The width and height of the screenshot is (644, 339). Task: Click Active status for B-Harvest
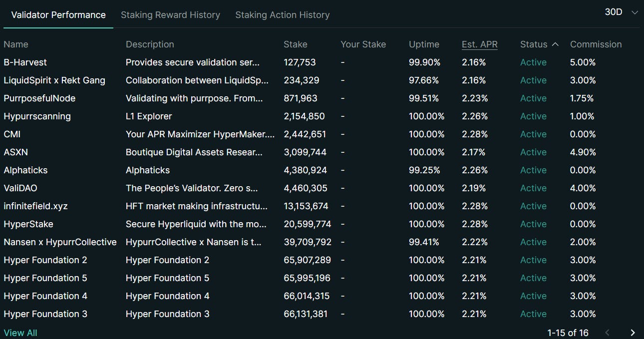point(533,62)
